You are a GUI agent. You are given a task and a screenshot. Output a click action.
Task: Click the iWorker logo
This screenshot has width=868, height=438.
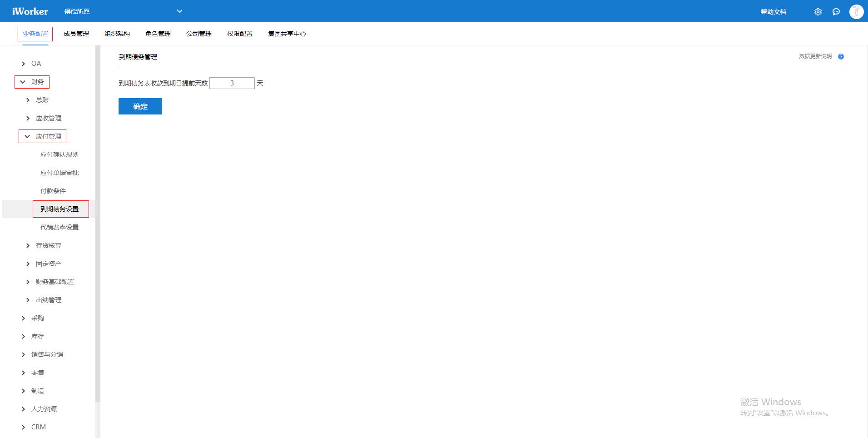coord(30,11)
